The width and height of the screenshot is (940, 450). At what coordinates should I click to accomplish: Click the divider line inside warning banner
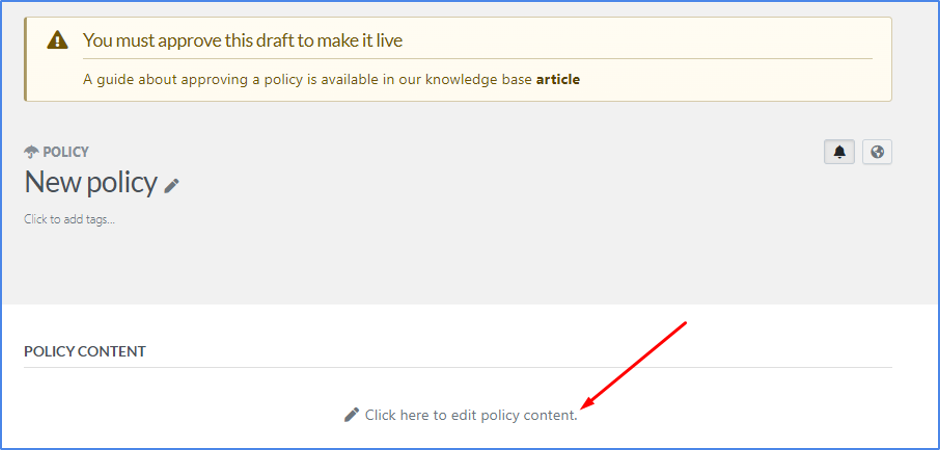pos(477,59)
